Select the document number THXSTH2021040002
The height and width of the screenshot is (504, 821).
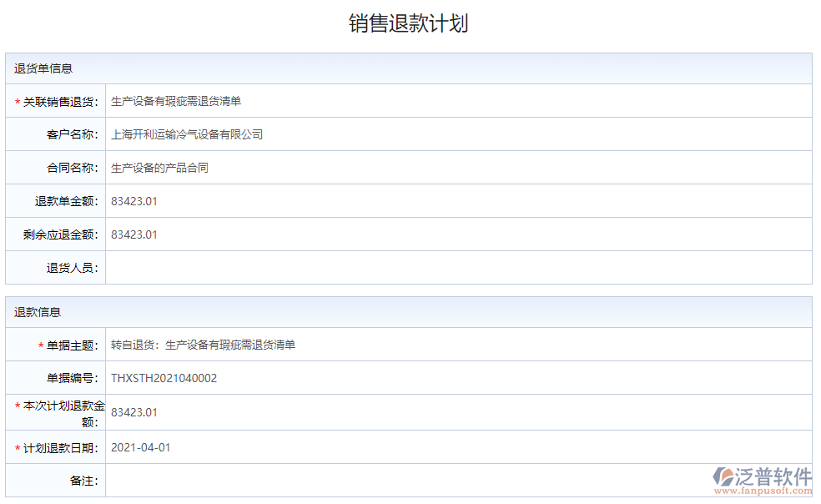(x=163, y=377)
